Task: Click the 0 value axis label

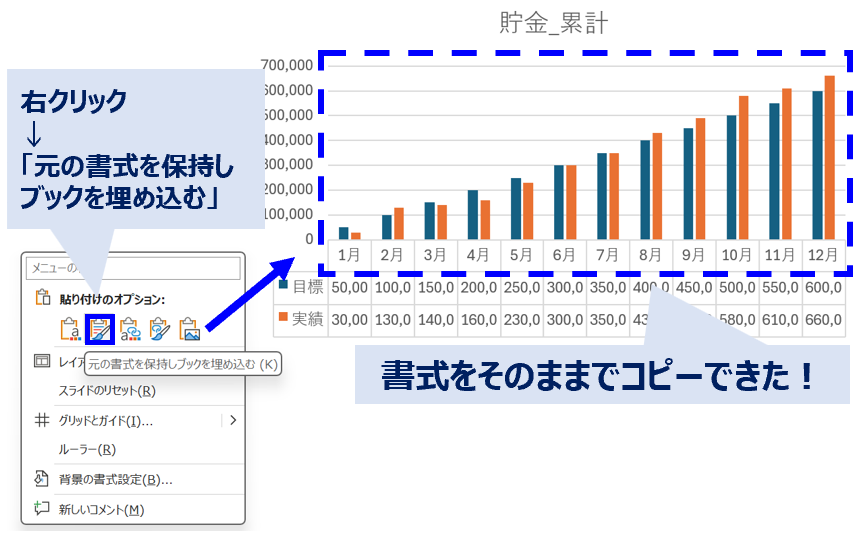Action: point(309,239)
